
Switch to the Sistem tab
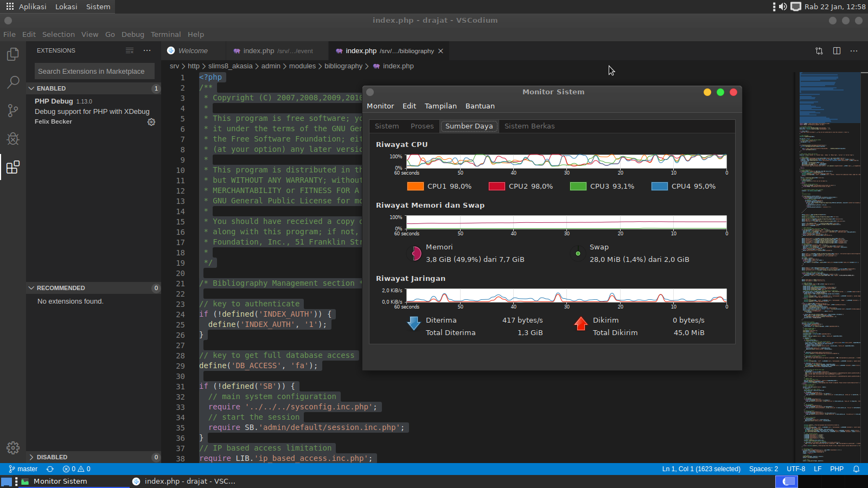tap(387, 126)
